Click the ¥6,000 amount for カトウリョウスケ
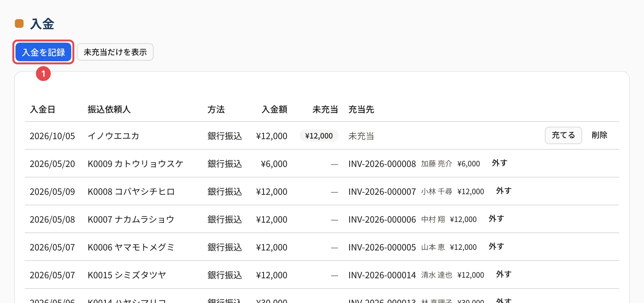The image size is (644, 303). pos(274,164)
